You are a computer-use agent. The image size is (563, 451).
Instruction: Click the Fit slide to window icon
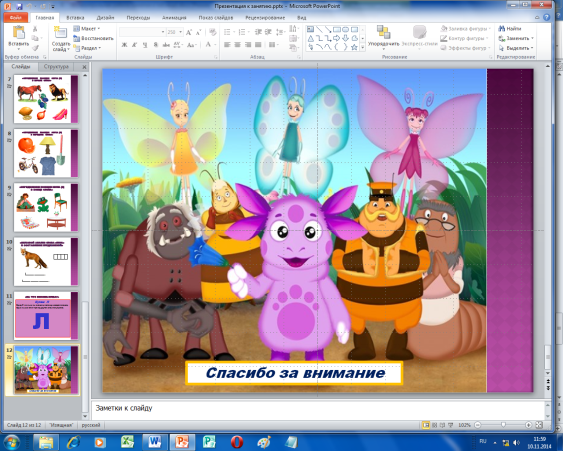(x=539, y=425)
